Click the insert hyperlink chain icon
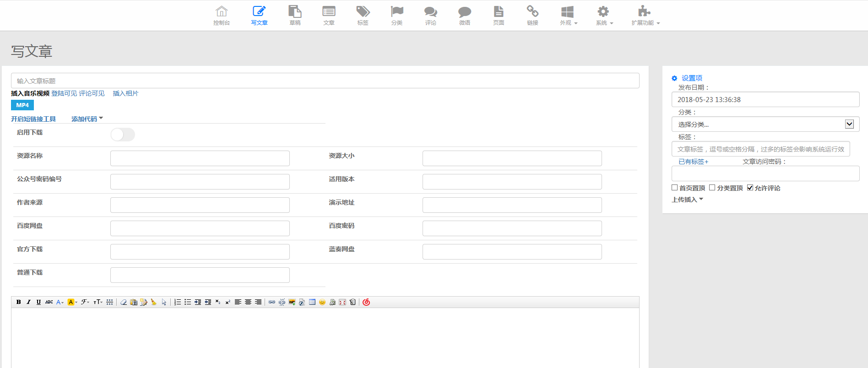This screenshot has height=368, width=868. [x=271, y=302]
